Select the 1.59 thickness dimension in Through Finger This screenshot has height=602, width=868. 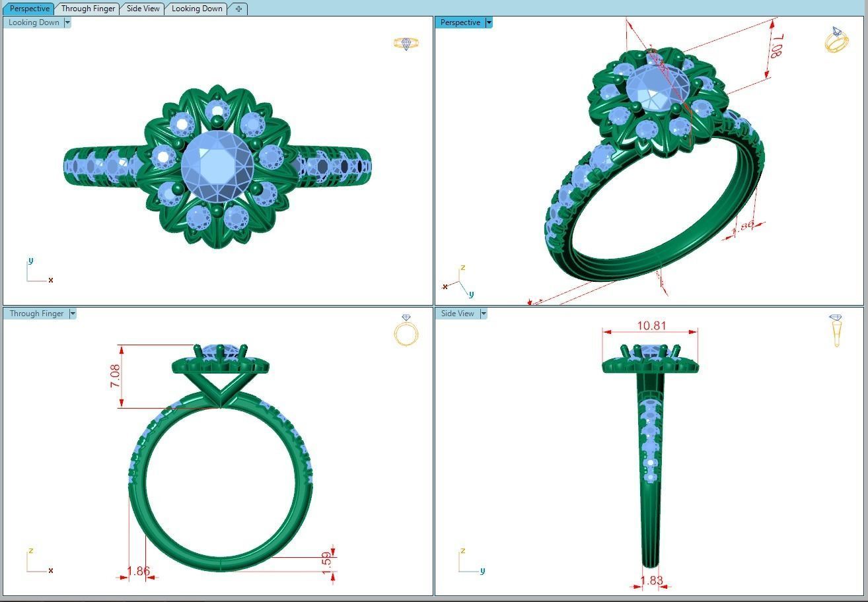pyautogui.click(x=326, y=563)
